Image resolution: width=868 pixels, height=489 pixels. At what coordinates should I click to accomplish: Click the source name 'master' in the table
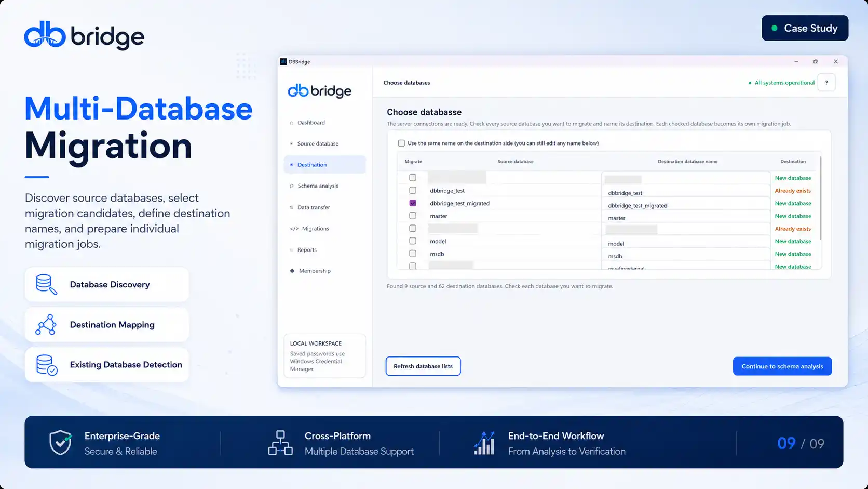[x=439, y=216]
